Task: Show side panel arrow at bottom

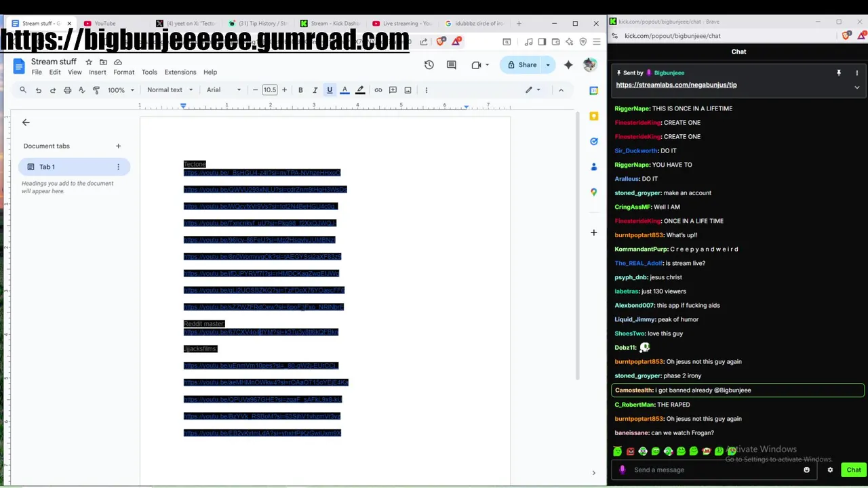Action: coord(593,473)
